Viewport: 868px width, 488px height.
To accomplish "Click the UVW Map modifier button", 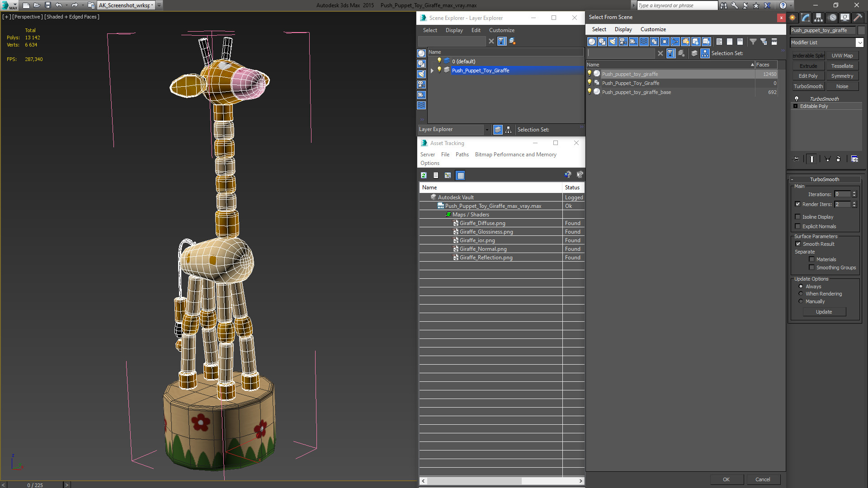I will (842, 56).
